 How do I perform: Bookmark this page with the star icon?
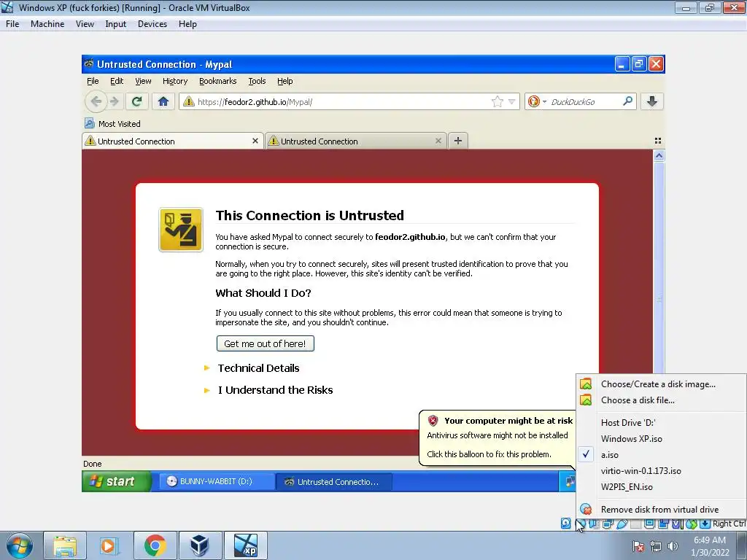(x=497, y=101)
